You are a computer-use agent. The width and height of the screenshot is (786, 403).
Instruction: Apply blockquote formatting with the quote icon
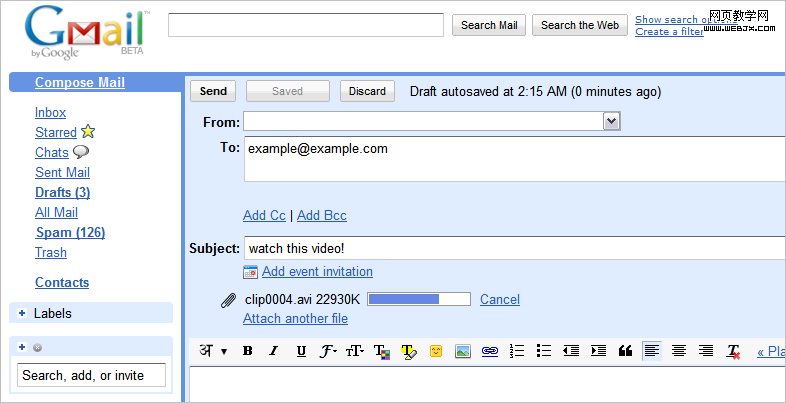click(625, 351)
